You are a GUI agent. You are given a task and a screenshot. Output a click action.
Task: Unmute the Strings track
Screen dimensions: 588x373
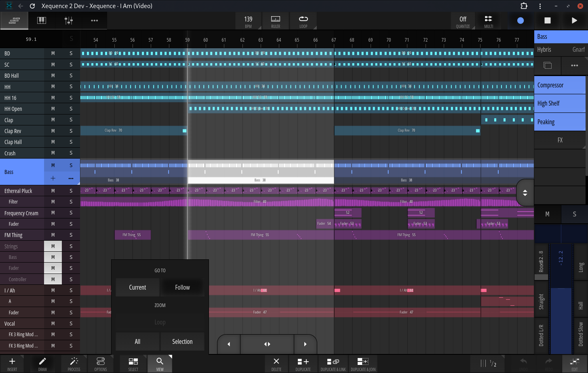tap(53, 246)
